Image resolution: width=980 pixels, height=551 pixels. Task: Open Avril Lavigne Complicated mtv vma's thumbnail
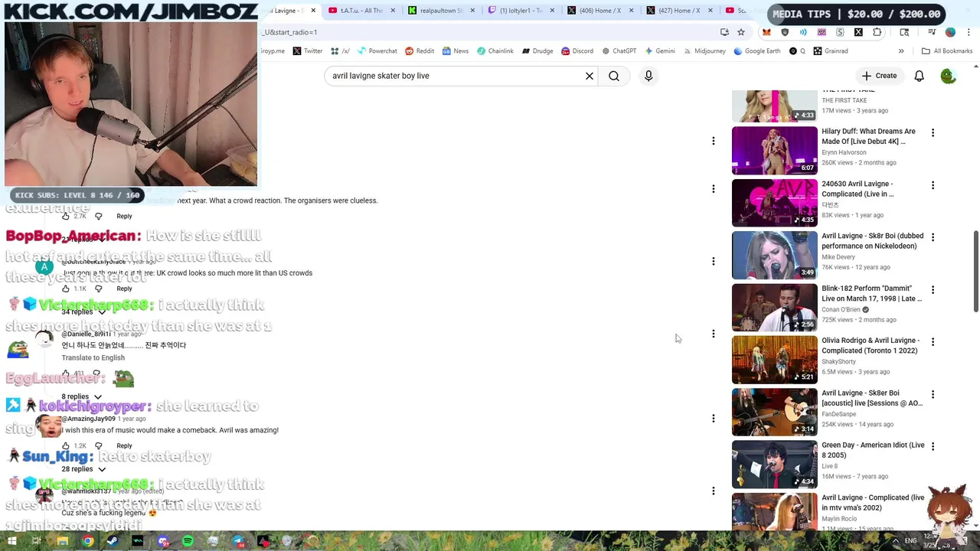coord(774,511)
